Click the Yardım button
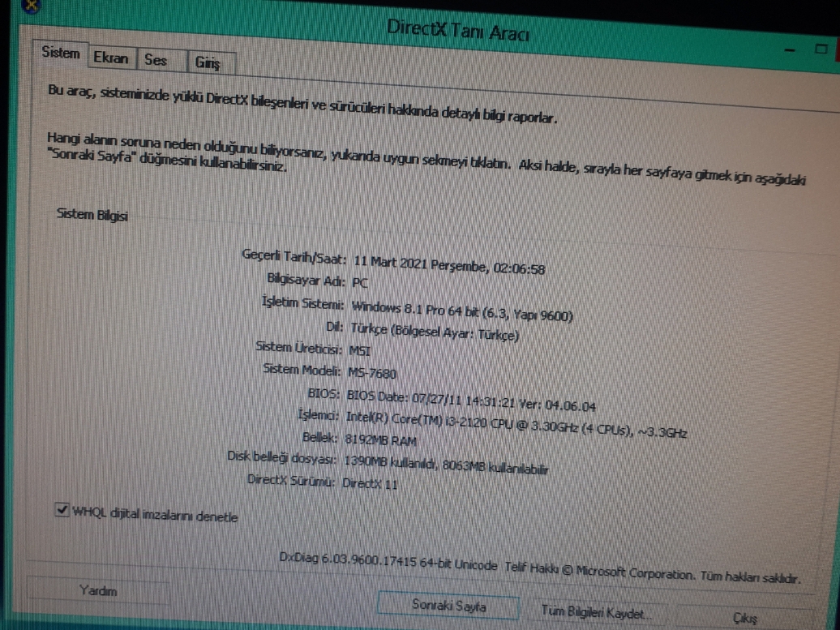The width and height of the screenshot is (840, 630). 98,591
